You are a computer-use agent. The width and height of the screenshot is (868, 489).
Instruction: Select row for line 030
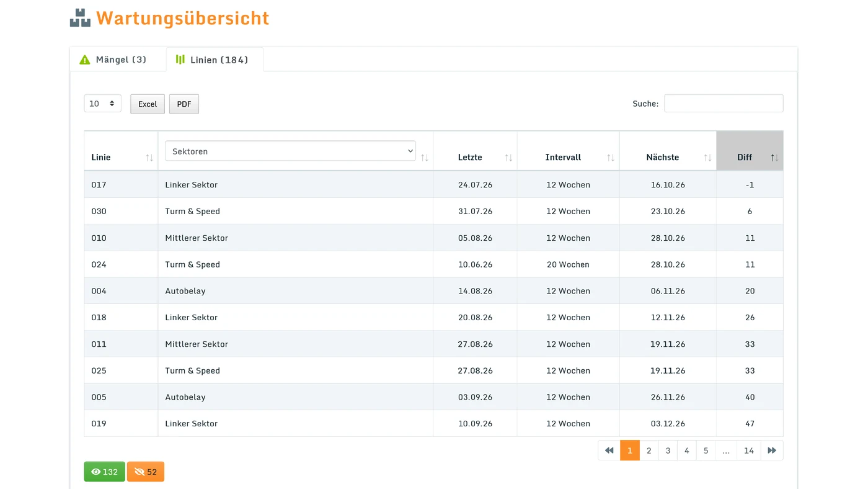coord(433,211)
